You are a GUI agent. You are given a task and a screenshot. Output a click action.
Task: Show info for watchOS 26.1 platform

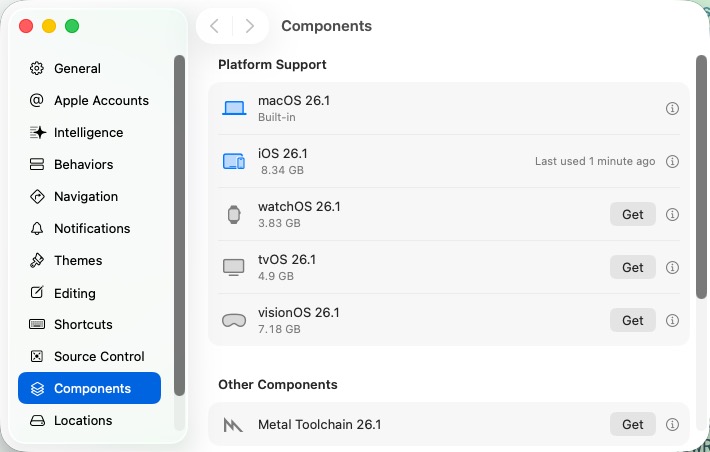[673, 214]
